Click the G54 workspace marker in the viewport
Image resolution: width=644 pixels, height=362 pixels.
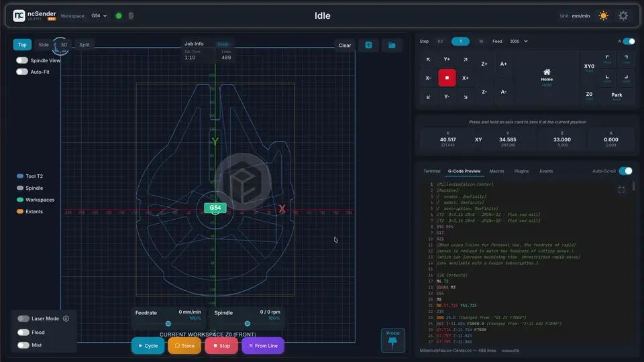pos(215,208)
